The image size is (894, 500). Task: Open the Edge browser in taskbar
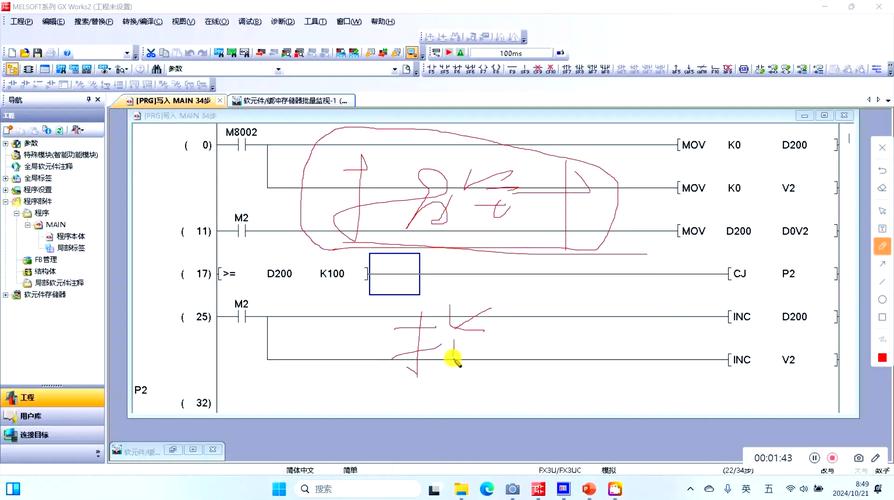487,489
